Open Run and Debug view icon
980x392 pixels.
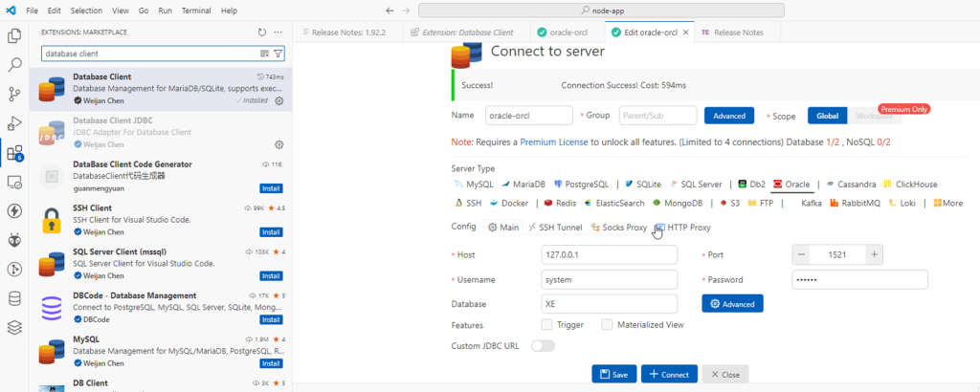[x=14, y=123]
